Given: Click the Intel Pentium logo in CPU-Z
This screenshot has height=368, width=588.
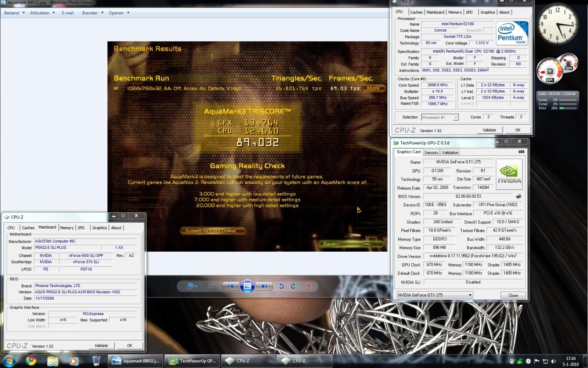Looking at the screenshot, I should 513,33.
